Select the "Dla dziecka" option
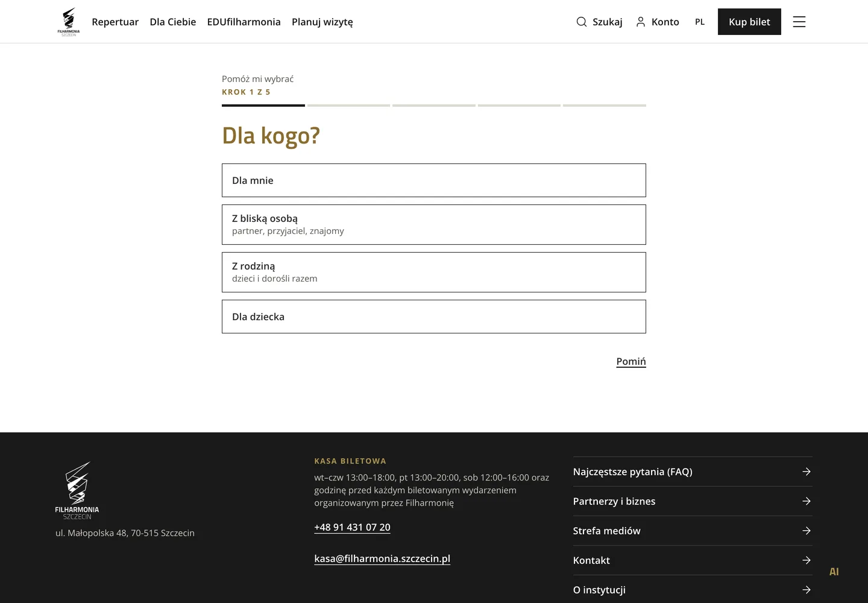Image resolution: width=868 pixels, height=603 pixels. (434, 317)
